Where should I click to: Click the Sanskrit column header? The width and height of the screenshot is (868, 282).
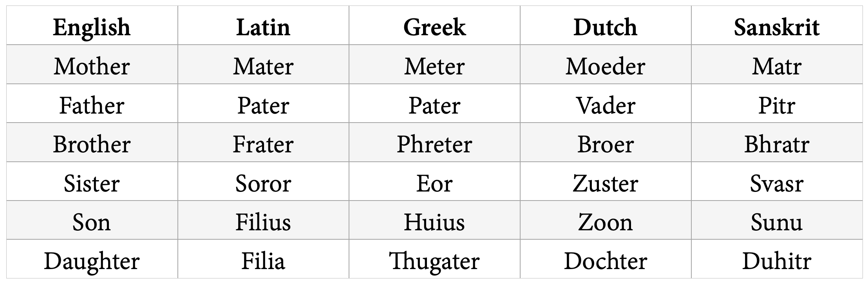click(x=776, y=27)
